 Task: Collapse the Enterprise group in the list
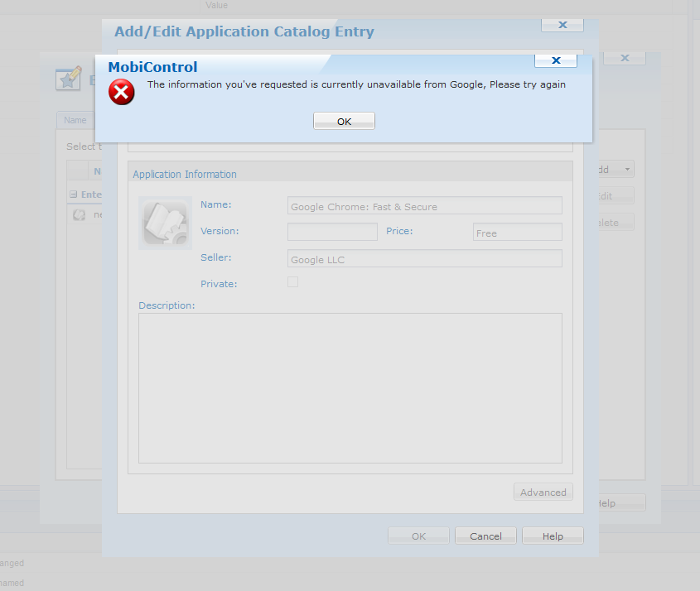tap(73, 195)
